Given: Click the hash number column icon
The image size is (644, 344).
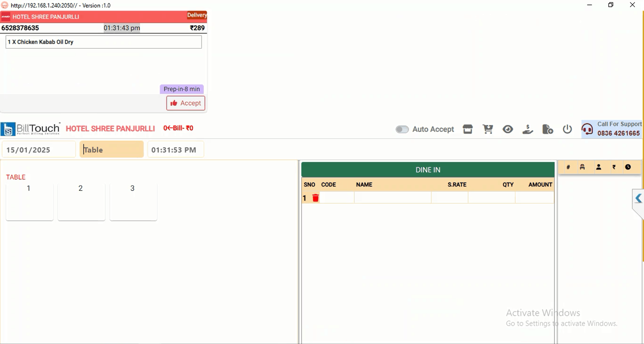Looking at the screenshot, I should [568, 167].
